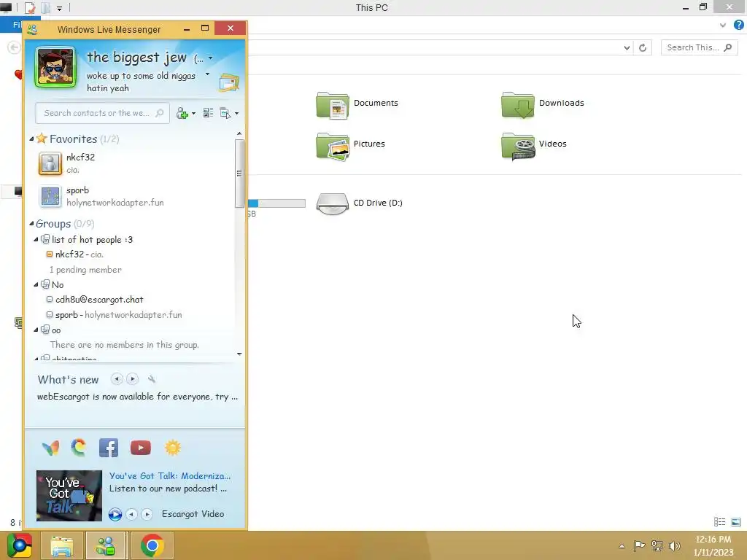Screen dimensions: 747x560
Task: Open the Start button on taskbar
Action: 20,545
